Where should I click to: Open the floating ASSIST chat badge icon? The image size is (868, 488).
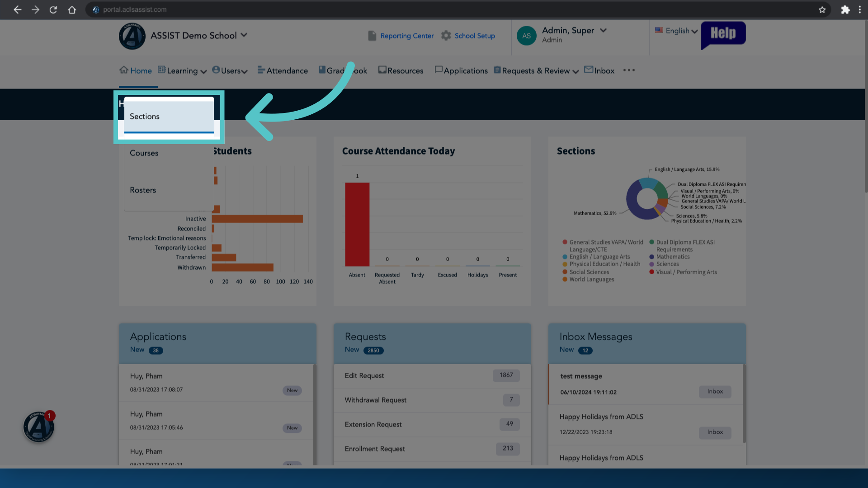[x=39, y=427]
